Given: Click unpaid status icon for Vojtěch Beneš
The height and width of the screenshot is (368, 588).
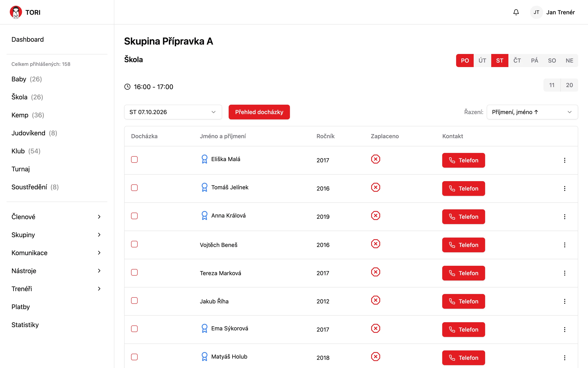Looking at the screenshot, I should (x=375, y=244).
